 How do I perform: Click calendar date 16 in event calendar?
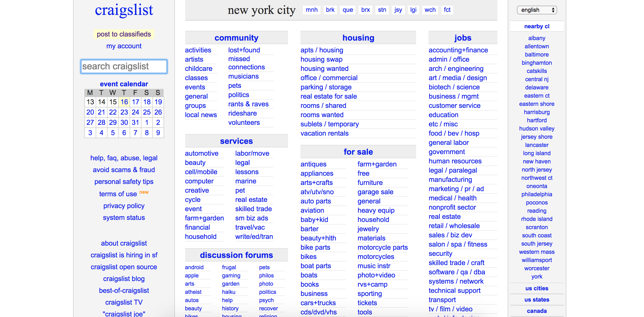[x=124, y=102]
